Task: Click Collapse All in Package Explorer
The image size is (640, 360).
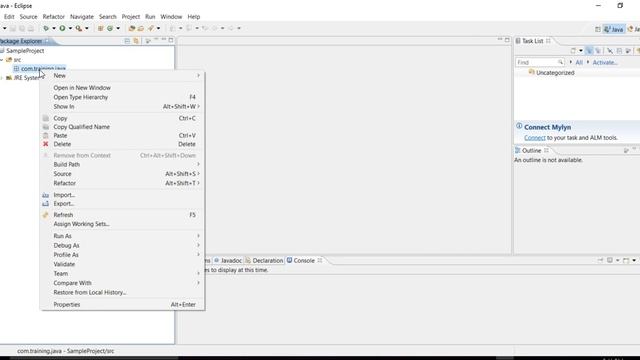Action: click(x=127, y=41)
